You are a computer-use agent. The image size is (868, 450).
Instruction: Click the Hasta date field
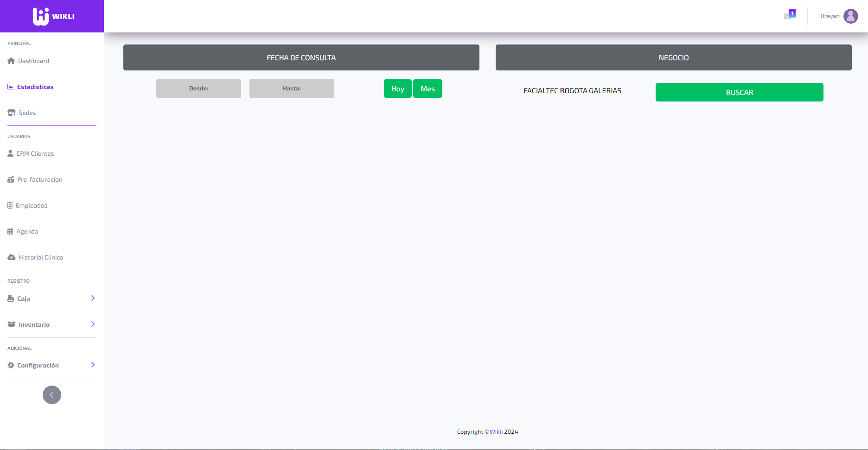292,89
